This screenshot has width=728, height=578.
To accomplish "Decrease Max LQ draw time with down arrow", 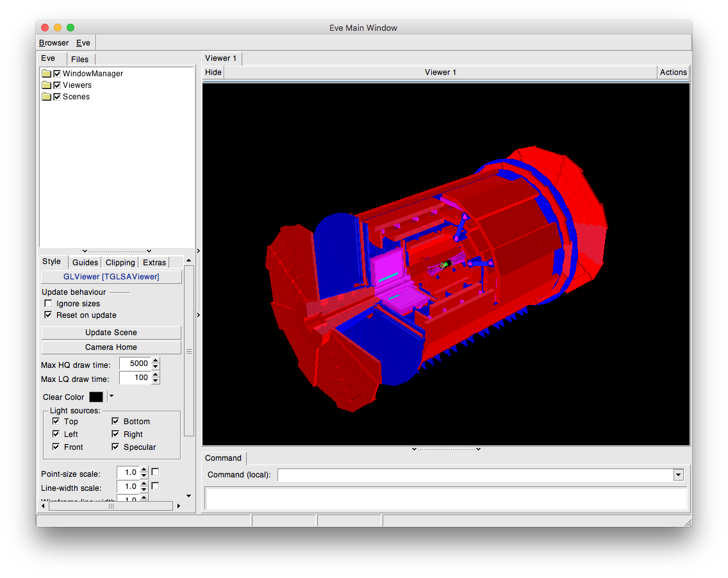I will point(156,381).
